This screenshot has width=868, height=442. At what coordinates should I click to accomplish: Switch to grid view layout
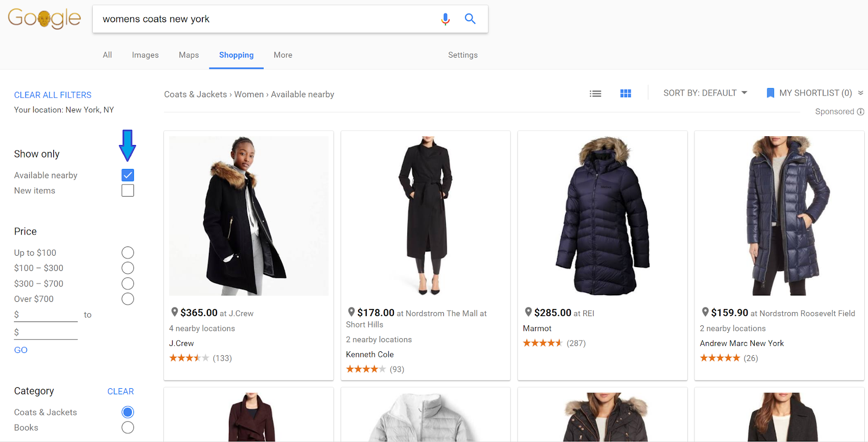coord(626,93)
